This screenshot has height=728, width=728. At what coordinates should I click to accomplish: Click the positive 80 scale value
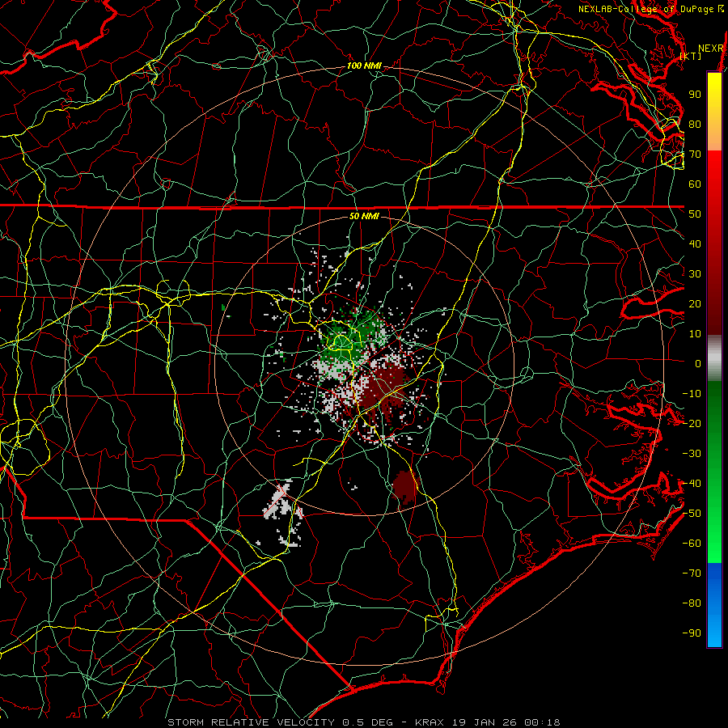pyautogui.click(x=695, y=124)
